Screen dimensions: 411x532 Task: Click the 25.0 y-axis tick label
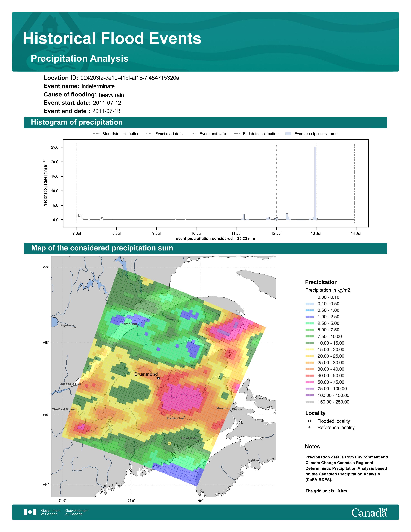click(55, 147)
